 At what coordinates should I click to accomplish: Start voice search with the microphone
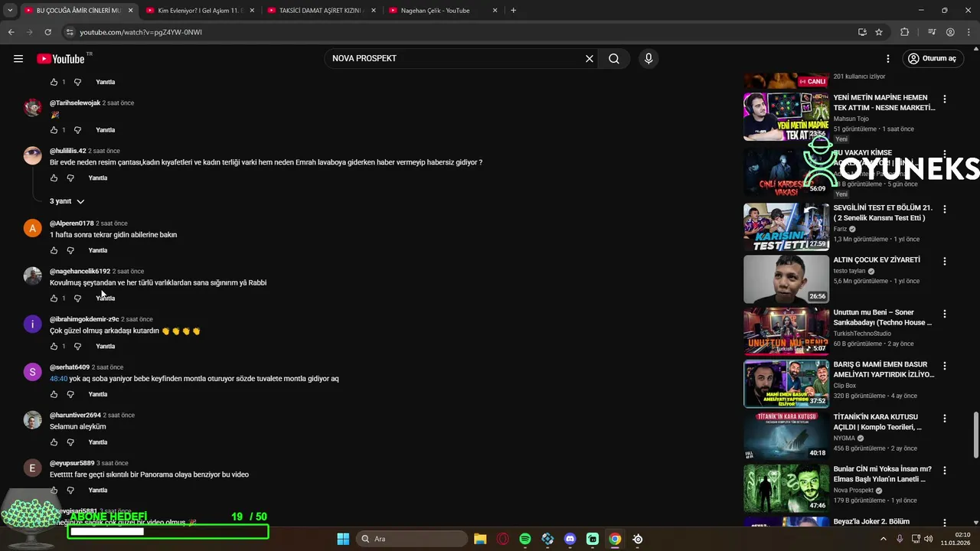coord(648,59)
